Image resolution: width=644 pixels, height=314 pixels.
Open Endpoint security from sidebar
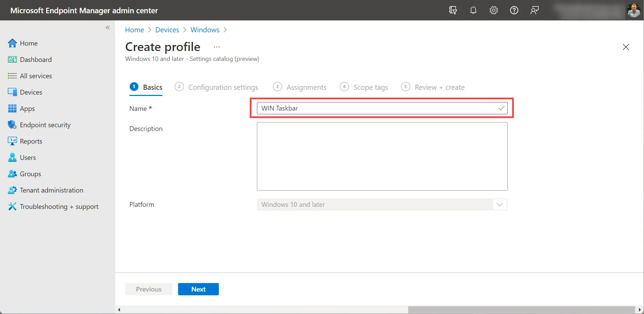(45, 125)
